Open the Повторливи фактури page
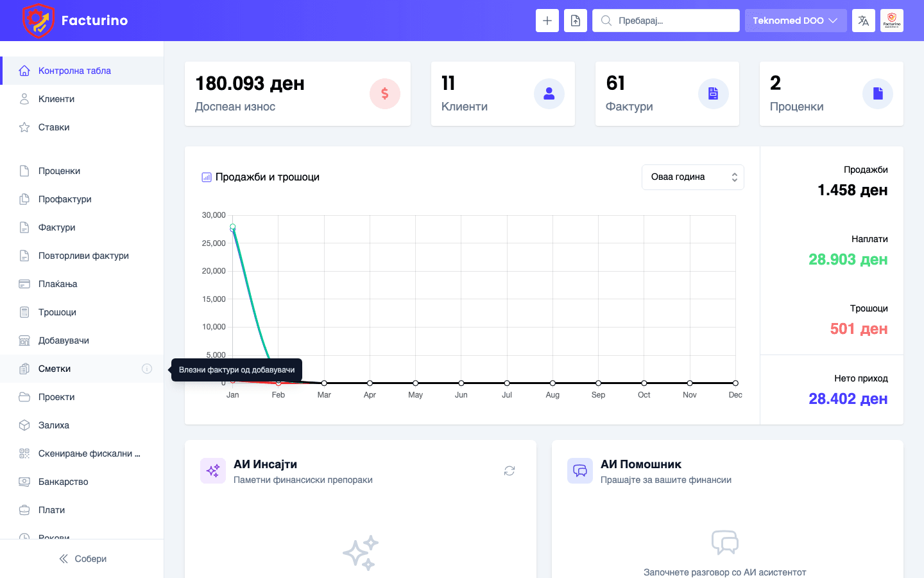924x578 pixels. pos(83,256)
